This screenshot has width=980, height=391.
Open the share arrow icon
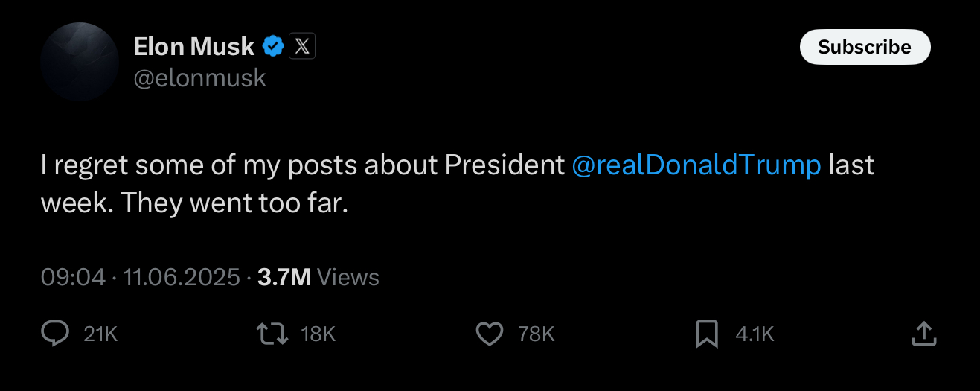pyautogui.click(x=923, y=334)
